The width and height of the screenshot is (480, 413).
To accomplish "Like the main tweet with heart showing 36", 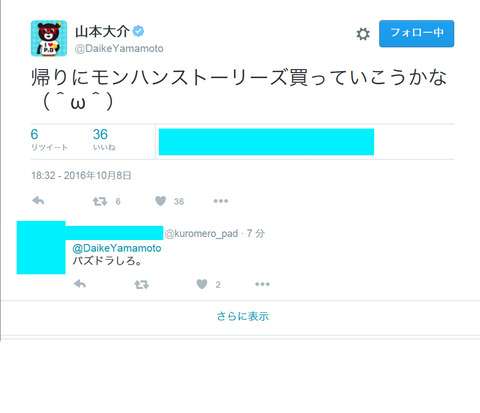I will click(160, 201).
